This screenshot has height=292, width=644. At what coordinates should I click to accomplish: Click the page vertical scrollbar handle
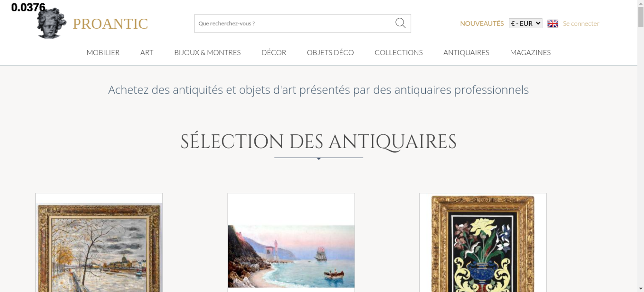641,17
